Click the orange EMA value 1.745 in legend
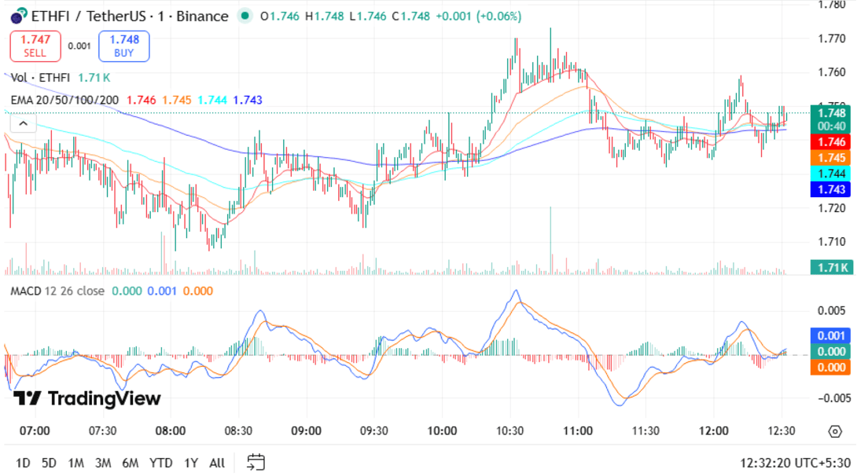 click(x=177, y=100)
